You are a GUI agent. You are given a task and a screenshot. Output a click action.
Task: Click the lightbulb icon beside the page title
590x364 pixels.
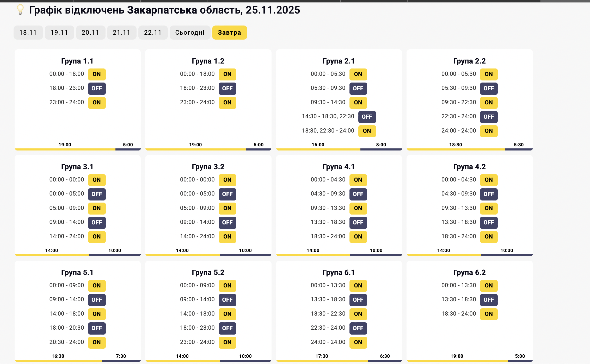20,10
